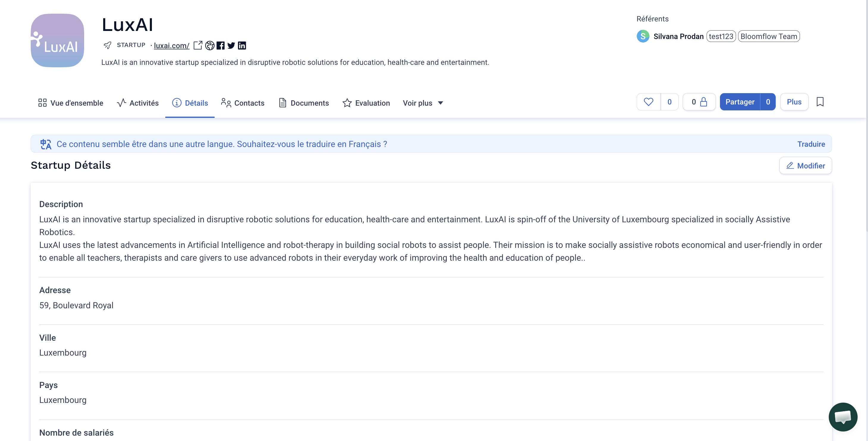The width and height of the screenshot is (868, 441).
Task: Click Traduire to translate content
Action: [x=811, y=144]
